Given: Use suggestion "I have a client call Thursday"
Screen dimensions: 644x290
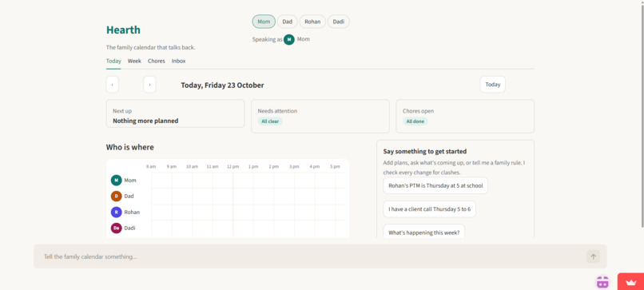Looking at the screenshot, I should [430, 209].
